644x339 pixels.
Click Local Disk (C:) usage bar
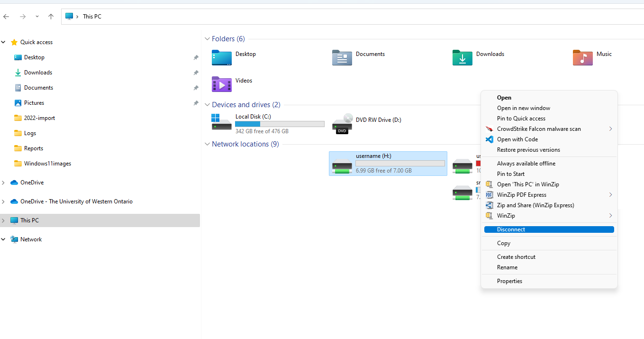280,124
